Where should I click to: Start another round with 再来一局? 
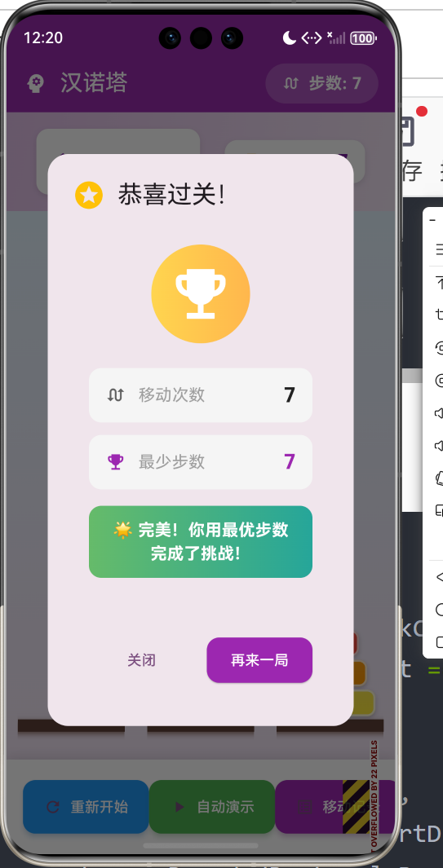259,660
